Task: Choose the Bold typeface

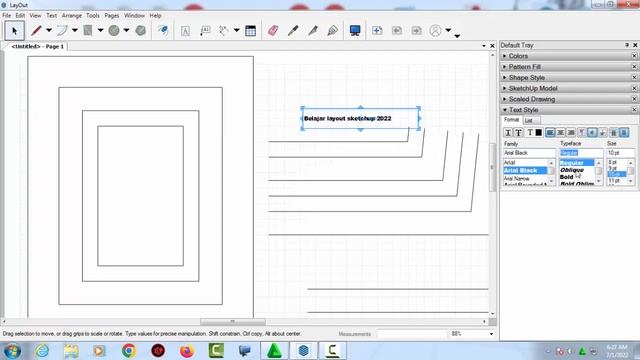Action: 567,177
